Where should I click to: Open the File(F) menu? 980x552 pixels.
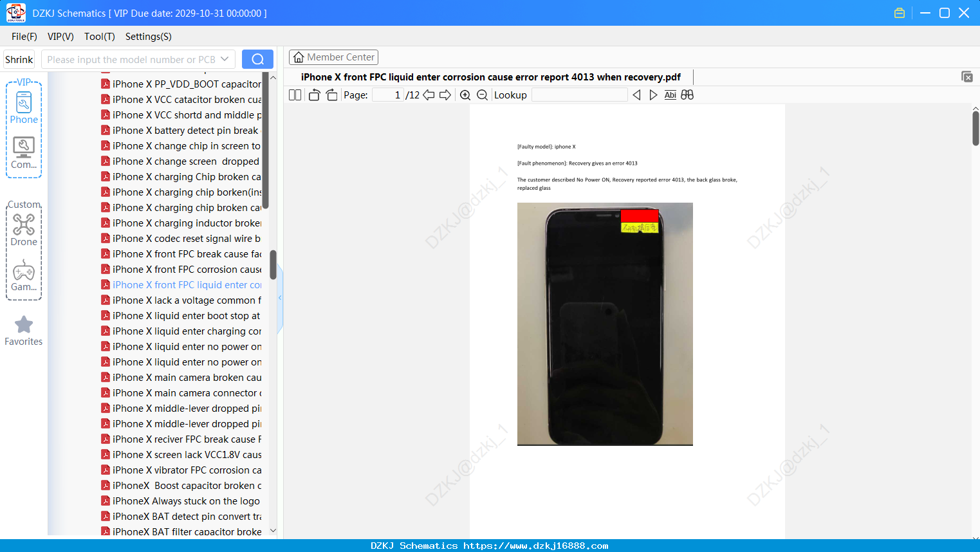24,37
